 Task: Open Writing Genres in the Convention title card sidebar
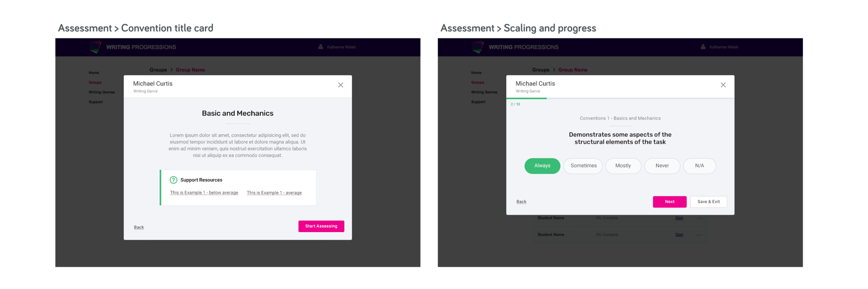[x=102, y=92]
